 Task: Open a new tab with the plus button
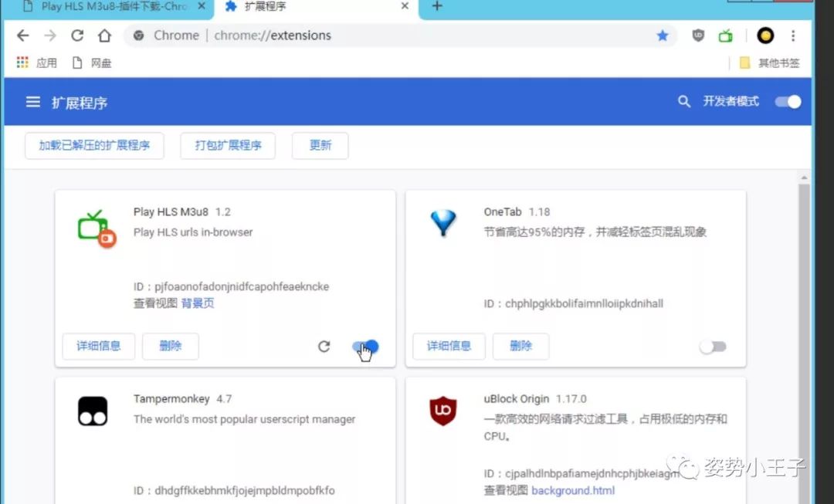(436, 6)
